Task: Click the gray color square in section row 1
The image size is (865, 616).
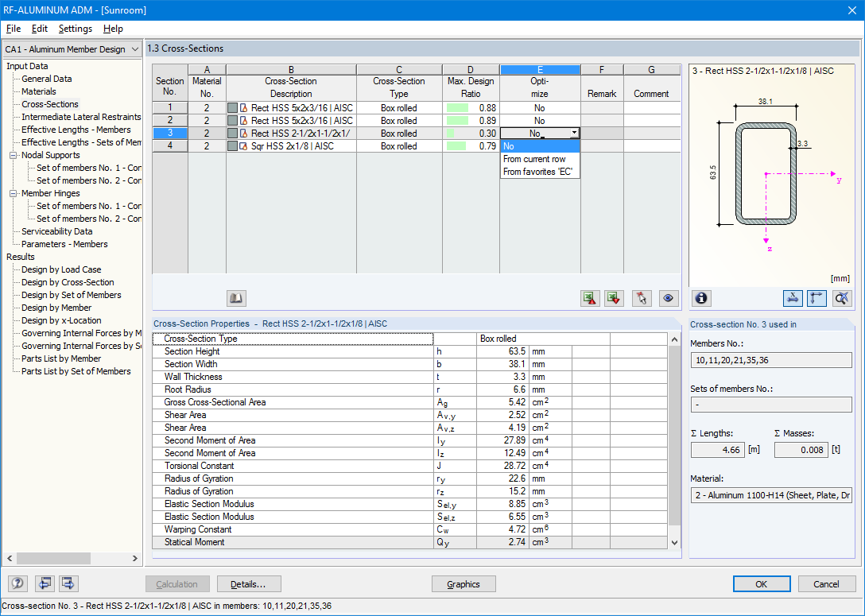Action: pos(232,108)
